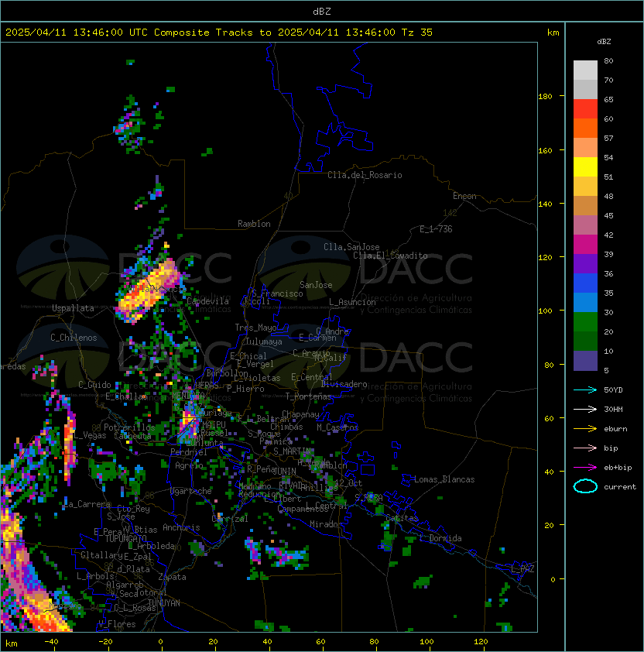Click the 'Carrizal' map label

pyautogui.click(x=230, y=519)
